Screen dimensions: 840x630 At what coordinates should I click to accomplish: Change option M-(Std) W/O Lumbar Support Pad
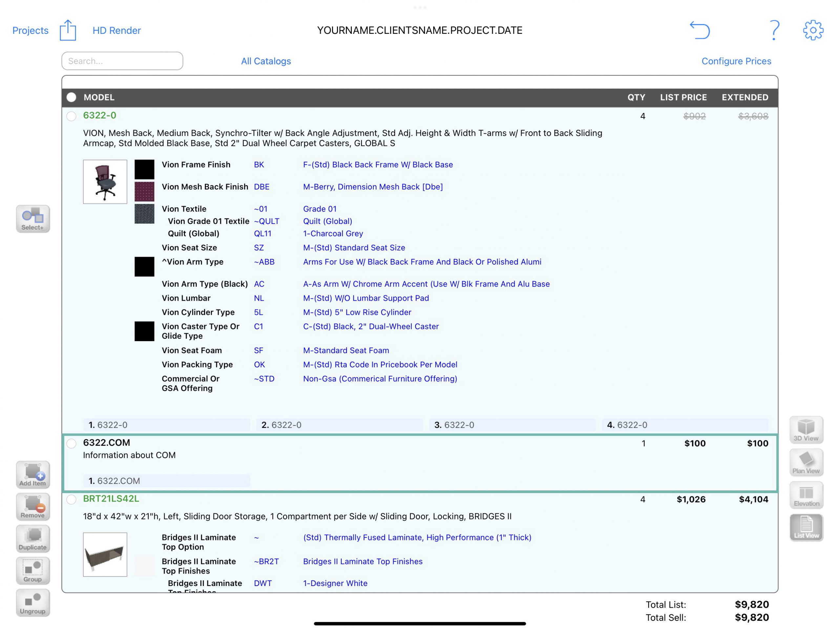click(366, 298)
